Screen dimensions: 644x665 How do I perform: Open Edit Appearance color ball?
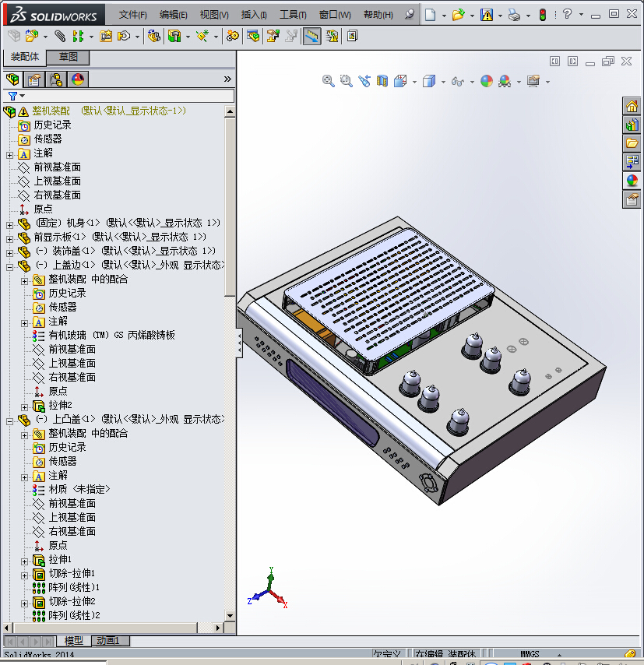pos(487,81)
